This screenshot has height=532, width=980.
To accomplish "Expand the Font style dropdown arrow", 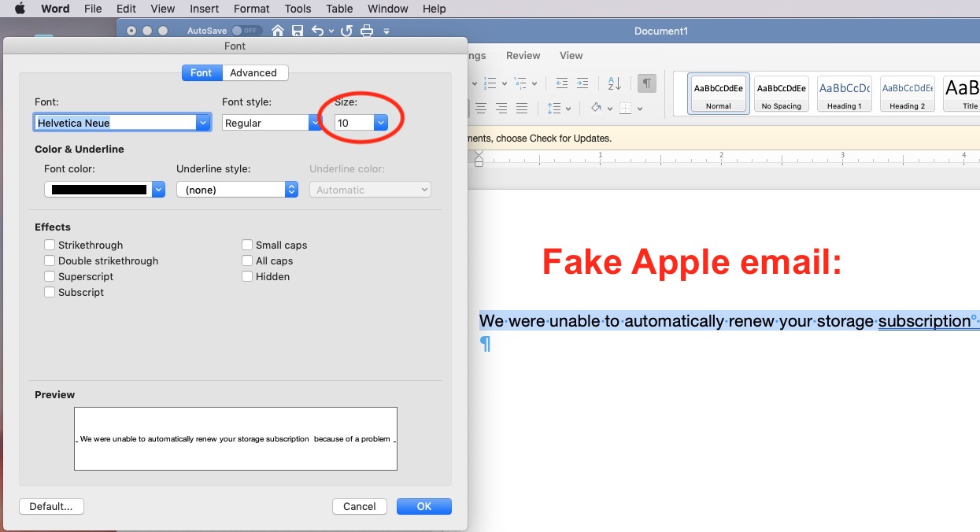I will point(315,123).
